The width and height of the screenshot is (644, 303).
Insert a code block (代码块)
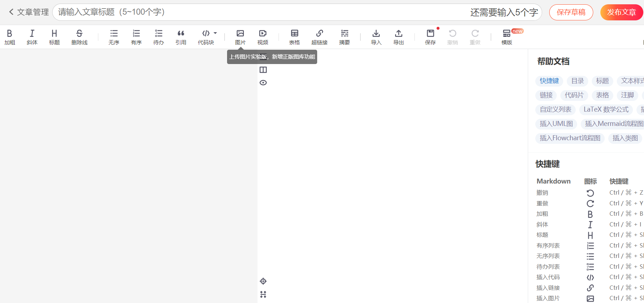[x=206, y=37]
